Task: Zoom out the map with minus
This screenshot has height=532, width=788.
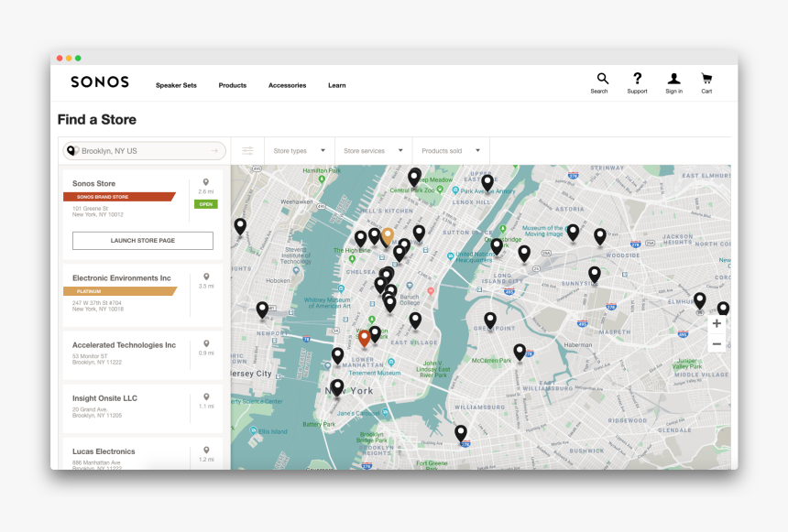Action: pos(717,344)
